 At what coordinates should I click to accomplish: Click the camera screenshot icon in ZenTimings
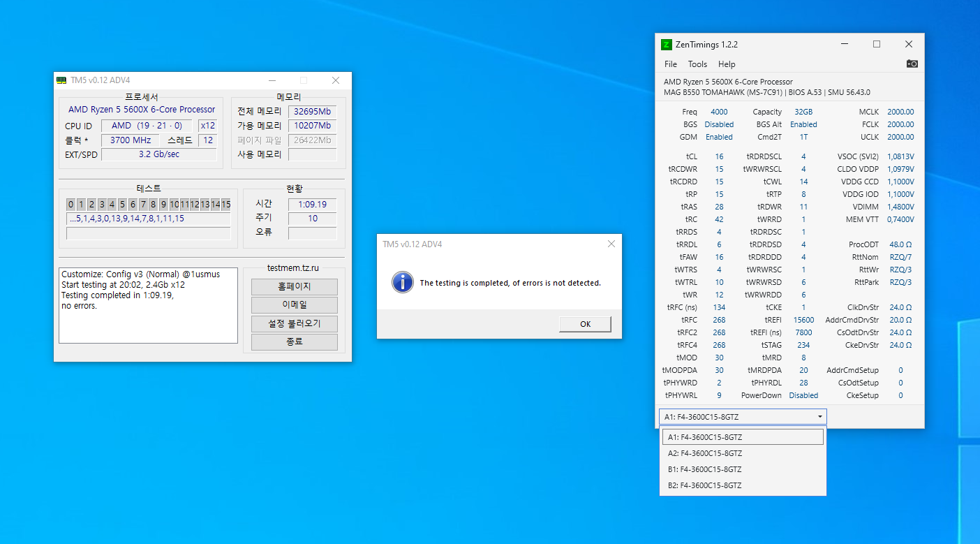coord(912,64)
